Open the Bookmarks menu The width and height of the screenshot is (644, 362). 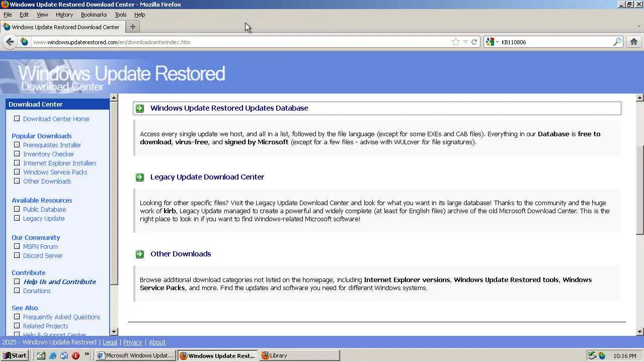[94, 15]
